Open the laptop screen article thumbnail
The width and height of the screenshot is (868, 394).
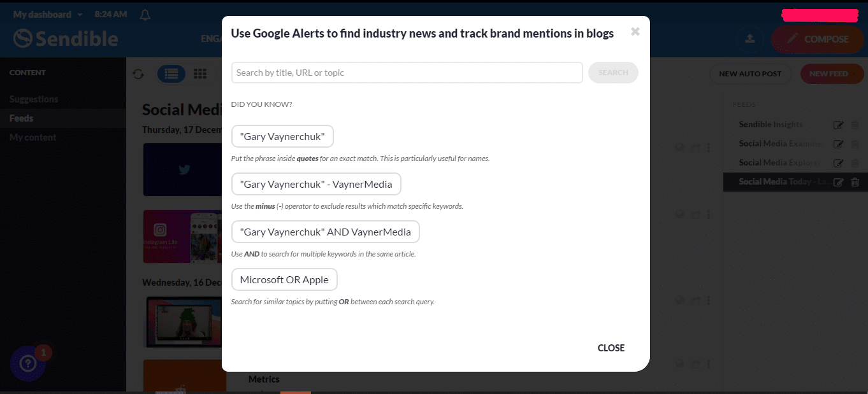point(182,321)
